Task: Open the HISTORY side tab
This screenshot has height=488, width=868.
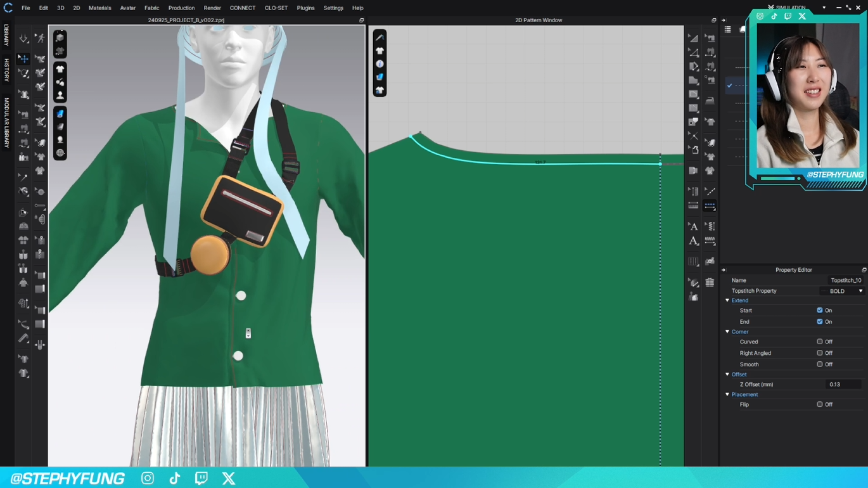Action: pyautogui.click(x=6, y=70)
